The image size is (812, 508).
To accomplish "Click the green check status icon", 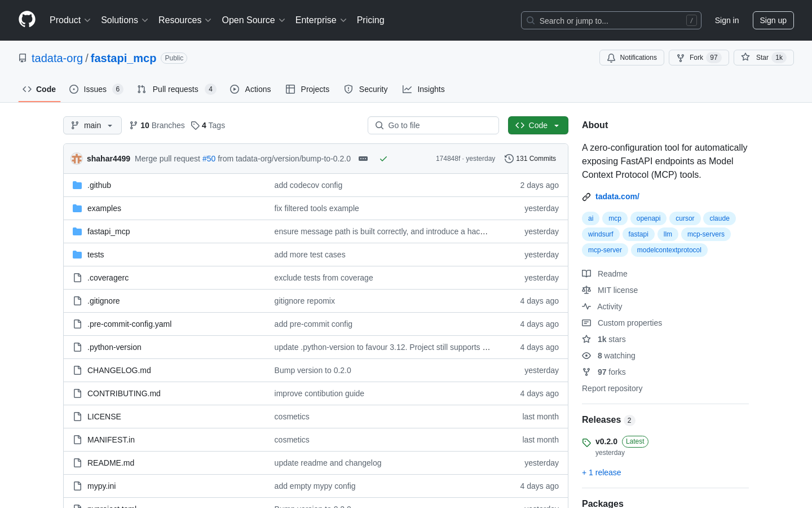I will click(x=383, y=159).
